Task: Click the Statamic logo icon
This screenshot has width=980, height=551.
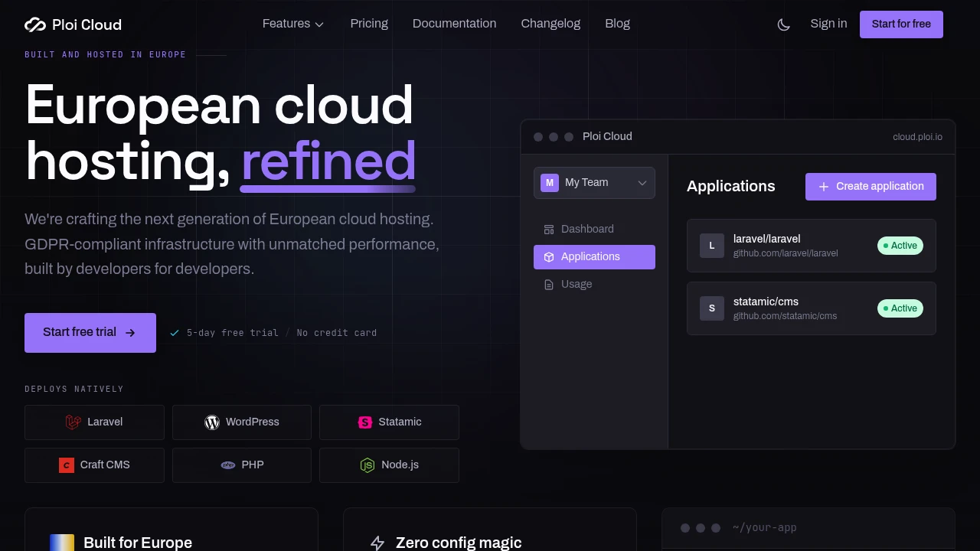Action: (365, 422)
